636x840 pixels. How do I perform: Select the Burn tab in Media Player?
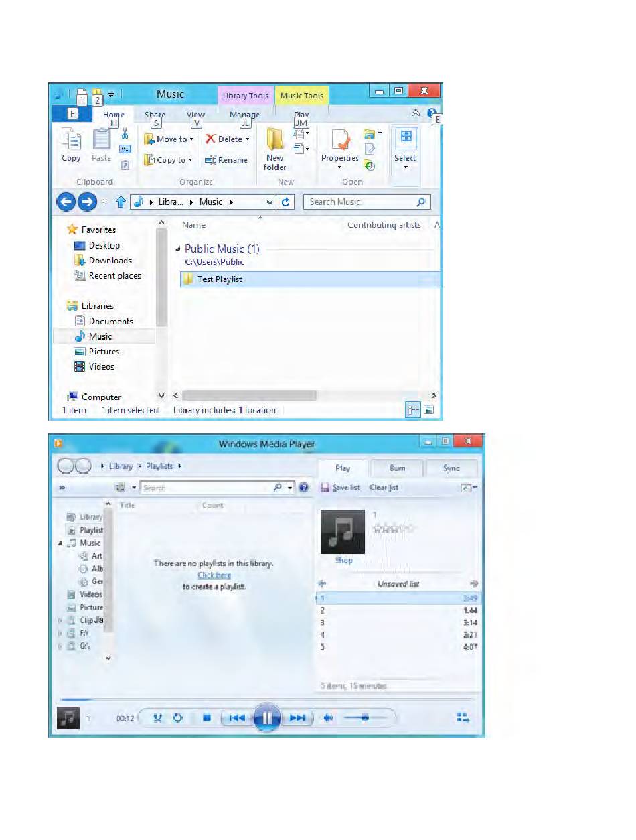coord(397,468)
